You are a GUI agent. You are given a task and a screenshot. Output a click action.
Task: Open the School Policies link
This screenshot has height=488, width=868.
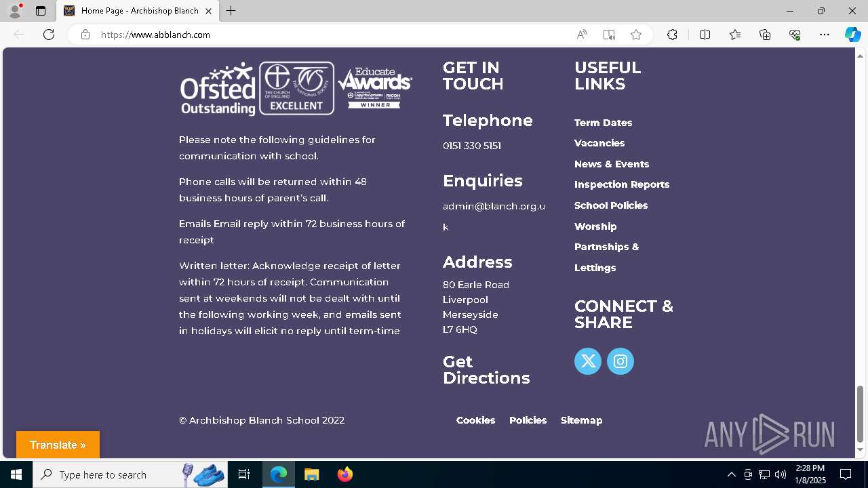click(611, 205)
